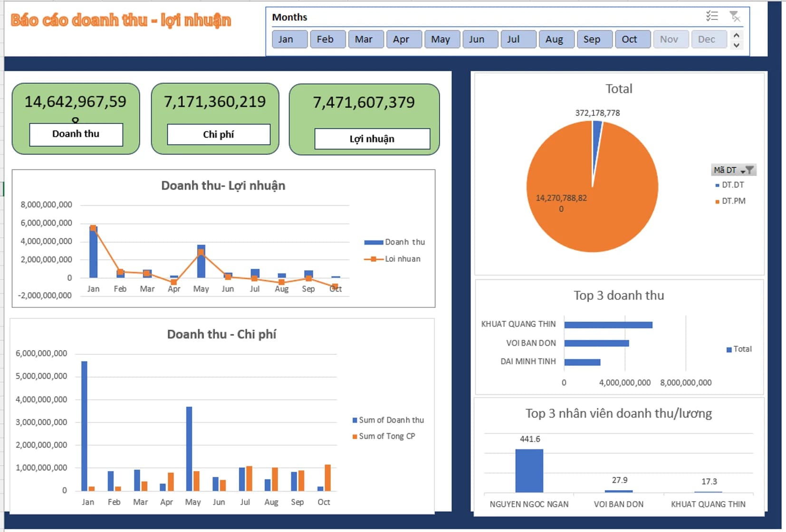
Task: Clear the Months slicer filter
Action: (x=736, y=16)
